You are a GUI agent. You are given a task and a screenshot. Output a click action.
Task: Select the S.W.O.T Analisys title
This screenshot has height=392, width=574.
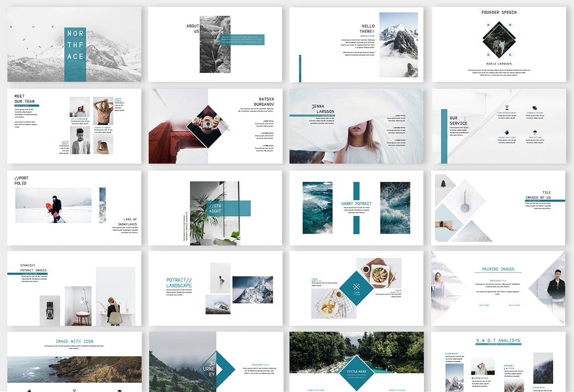(x=498, y=341)
